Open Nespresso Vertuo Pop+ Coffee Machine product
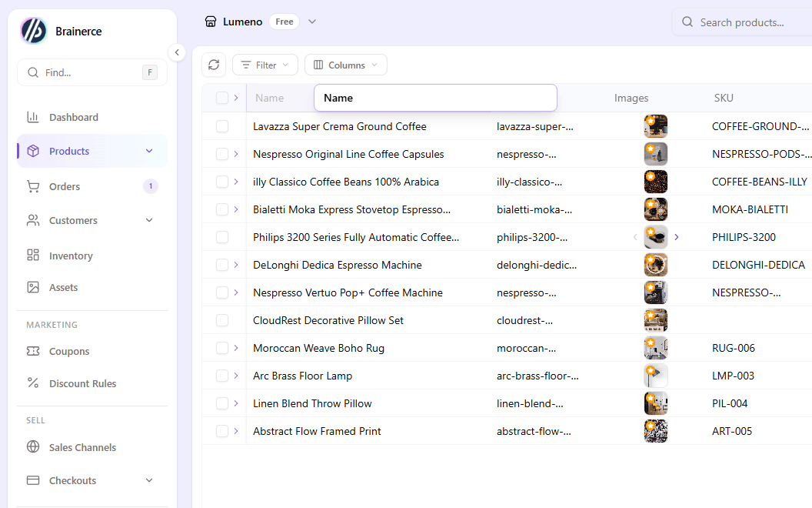Image resolution: width=812 pixels, height=508 pixels. 348,292
